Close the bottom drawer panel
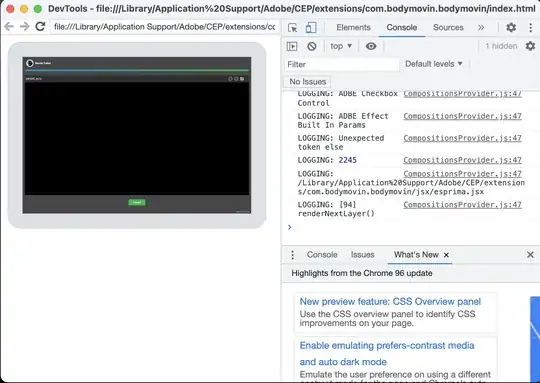Screen dimensions: 540x383 530,255
